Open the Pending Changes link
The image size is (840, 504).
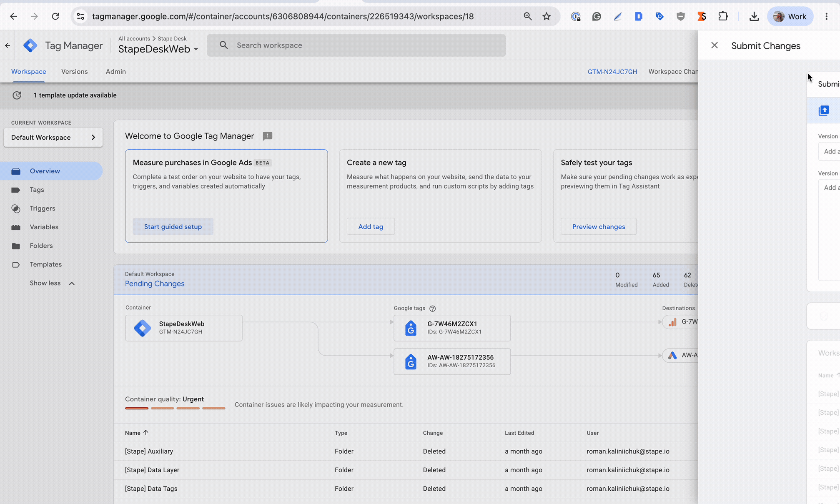pos(155,283)
